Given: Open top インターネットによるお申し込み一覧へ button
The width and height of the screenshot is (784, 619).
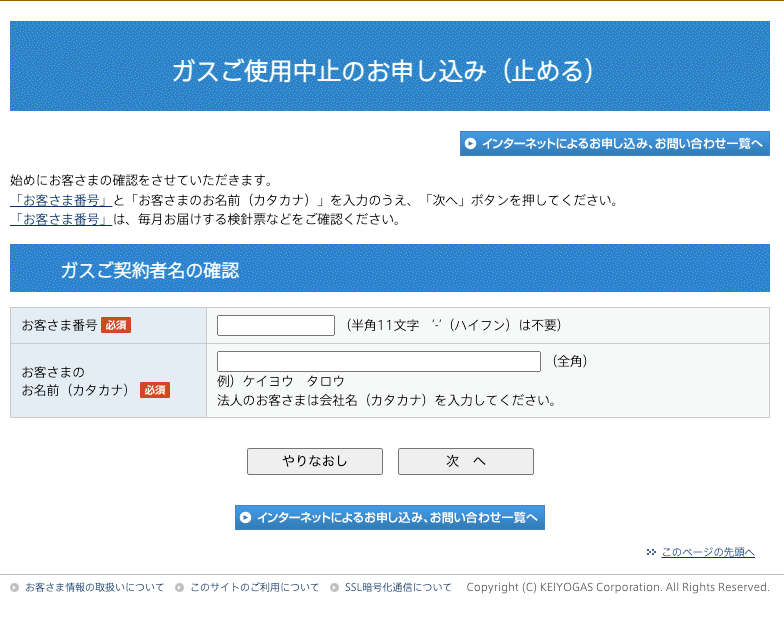Looking at the screenshot, I should [x=614, y=144].
